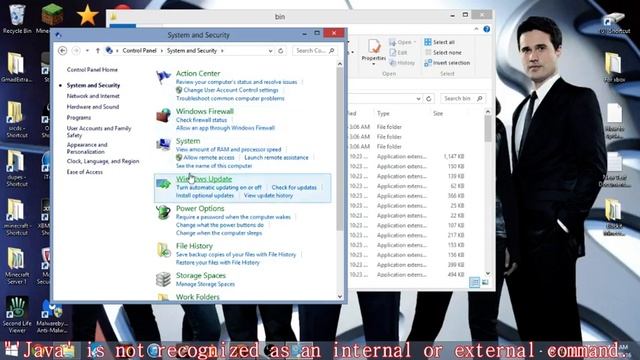Open the Power Options icon

[163, 212]
